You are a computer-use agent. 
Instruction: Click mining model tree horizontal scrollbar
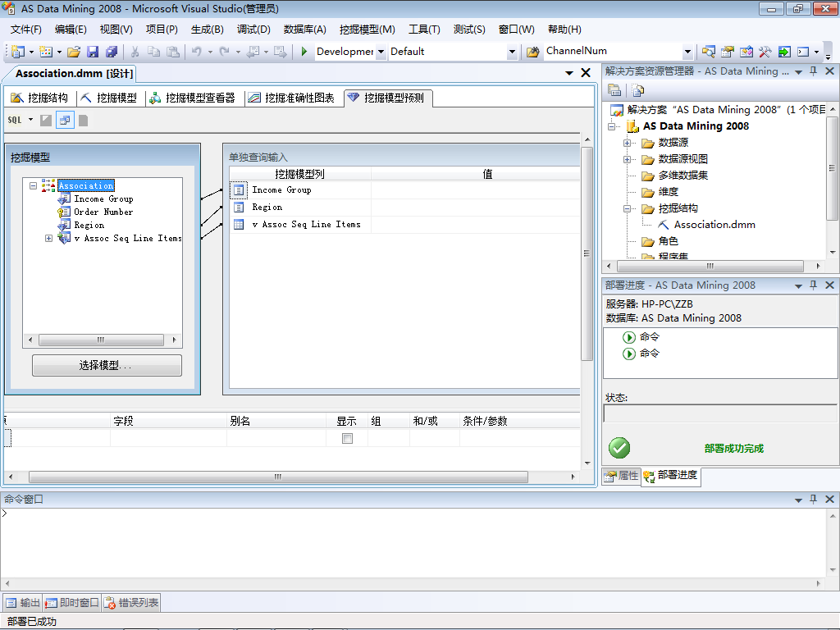101,340
